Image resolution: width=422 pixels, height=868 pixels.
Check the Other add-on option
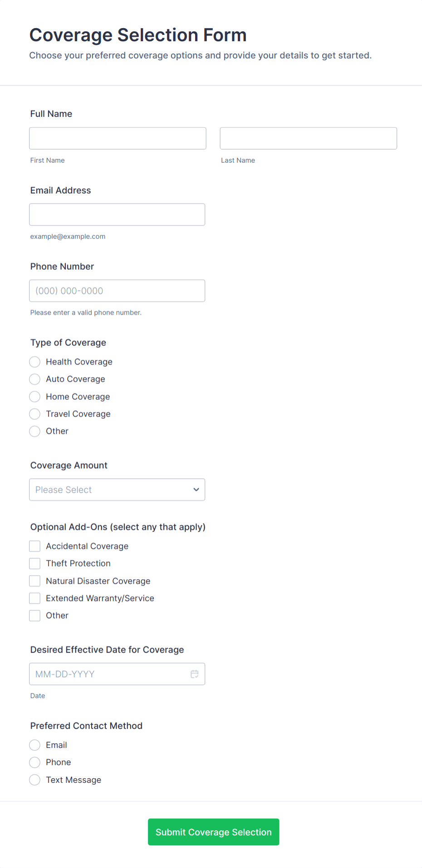(x=34, y=615)
